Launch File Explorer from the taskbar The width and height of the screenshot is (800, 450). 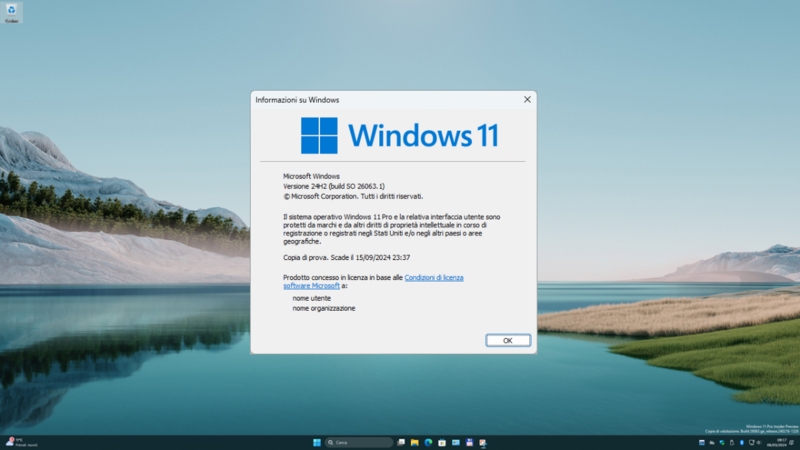(x=414, y=442)
